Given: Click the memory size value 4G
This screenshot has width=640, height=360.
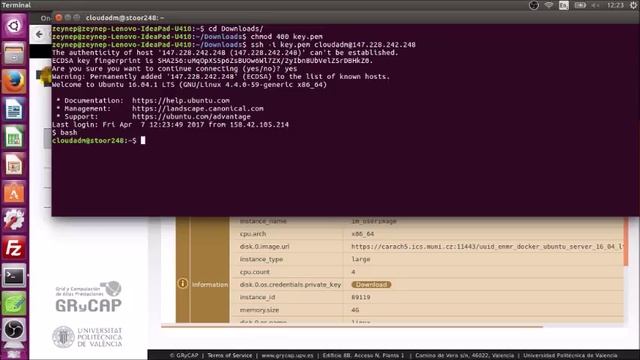Looking at the screenshot, I should pos(355,310).
